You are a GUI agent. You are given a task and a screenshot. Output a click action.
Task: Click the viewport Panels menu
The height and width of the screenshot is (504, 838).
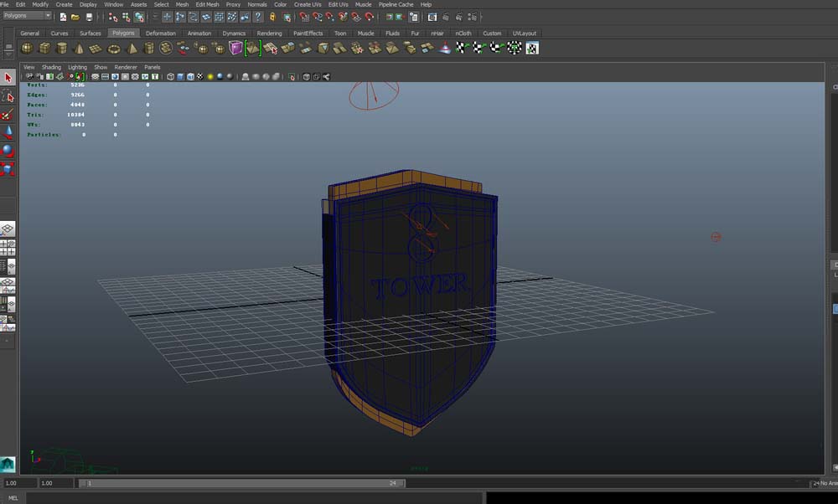click(x=152, y=67)
